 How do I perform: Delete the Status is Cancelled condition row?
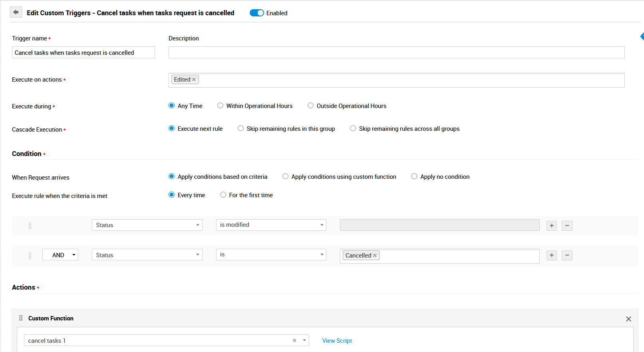click(567, 255)
